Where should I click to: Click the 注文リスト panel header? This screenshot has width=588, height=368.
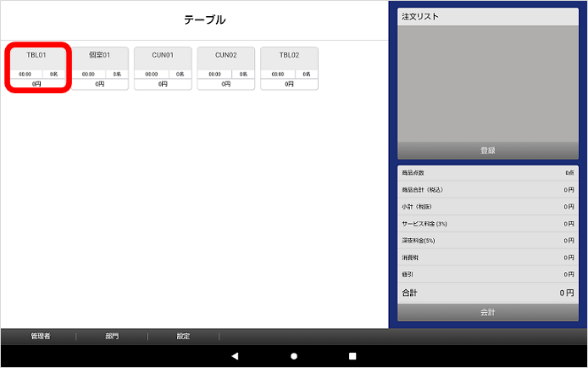coord(487,17)
